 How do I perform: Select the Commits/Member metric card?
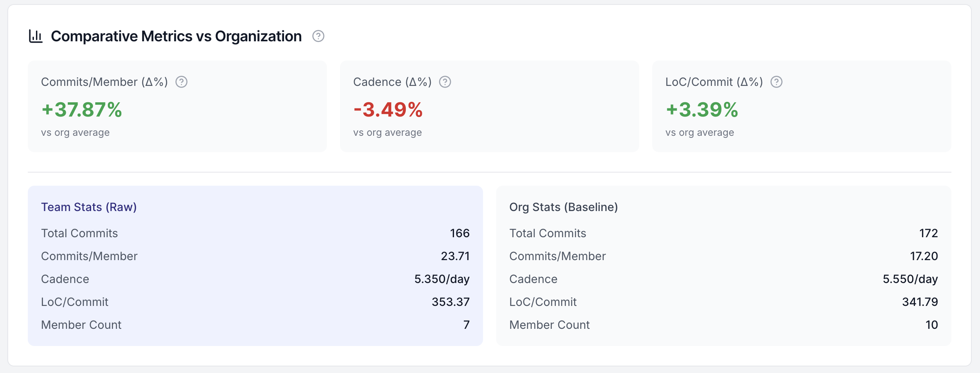[x=177, y=106]
